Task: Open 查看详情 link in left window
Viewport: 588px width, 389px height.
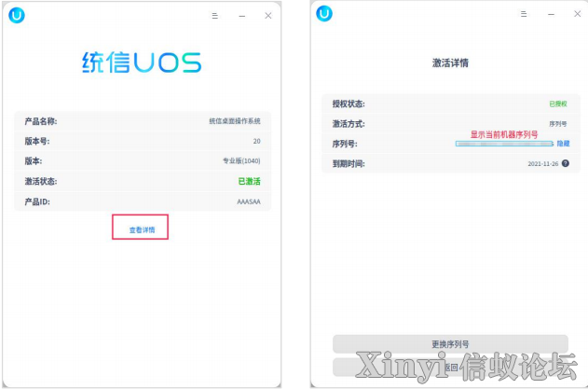Action: (x=142, y=229)
